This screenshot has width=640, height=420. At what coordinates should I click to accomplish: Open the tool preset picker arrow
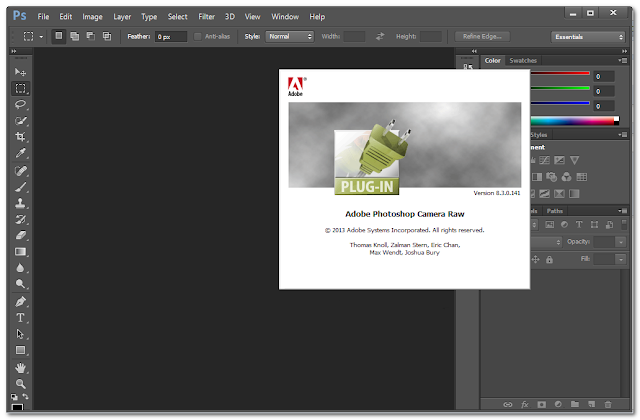41,37
